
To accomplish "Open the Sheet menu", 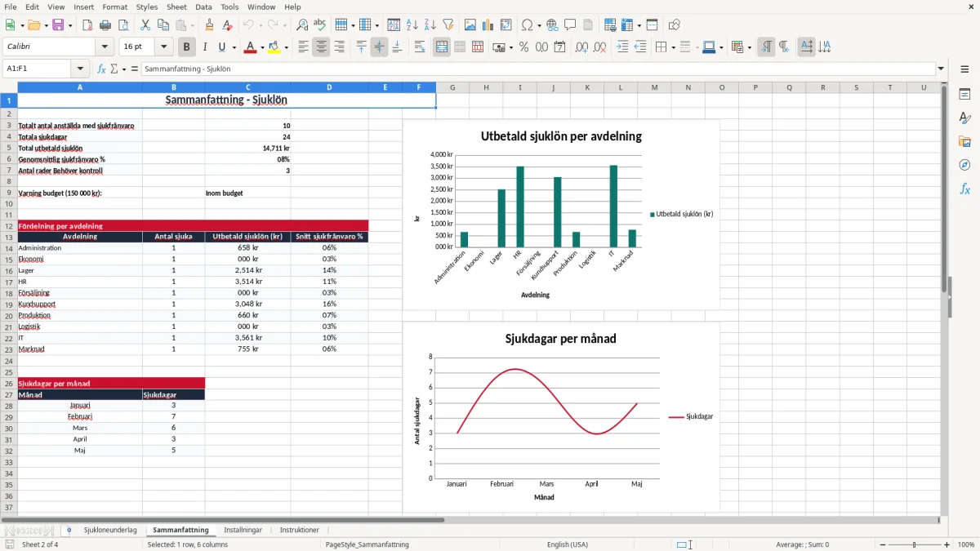I will (x=176, y=7).
